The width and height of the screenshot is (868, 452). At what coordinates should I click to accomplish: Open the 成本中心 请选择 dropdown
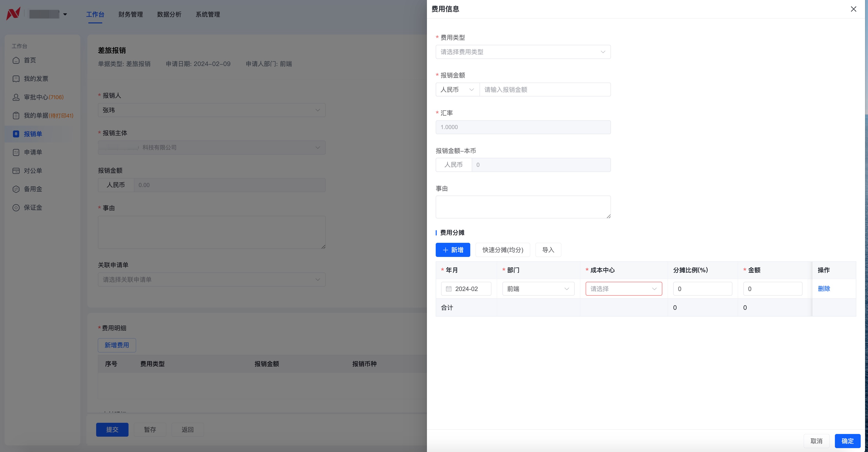[624, 289]
